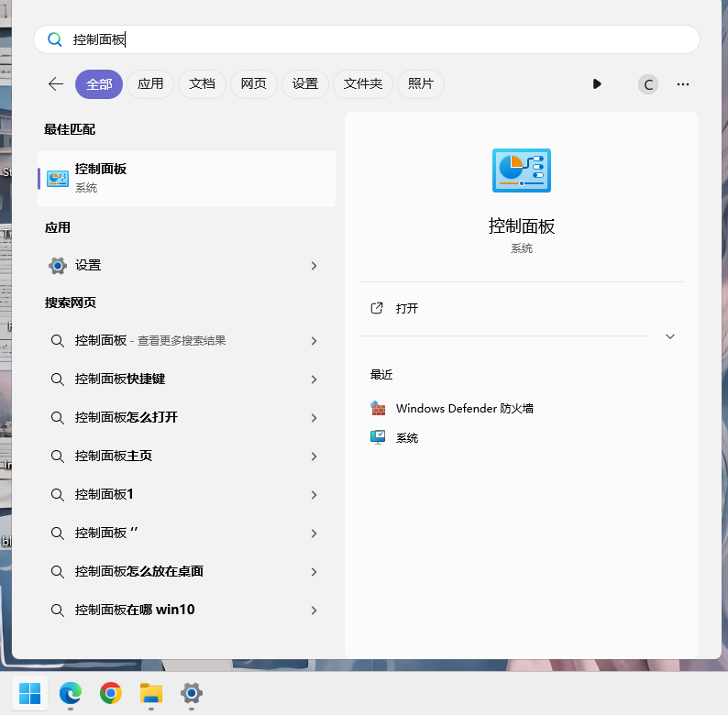728x715 pixels.
Task: Open web suggestion 控制面板1
Action: tap(187, 495)
